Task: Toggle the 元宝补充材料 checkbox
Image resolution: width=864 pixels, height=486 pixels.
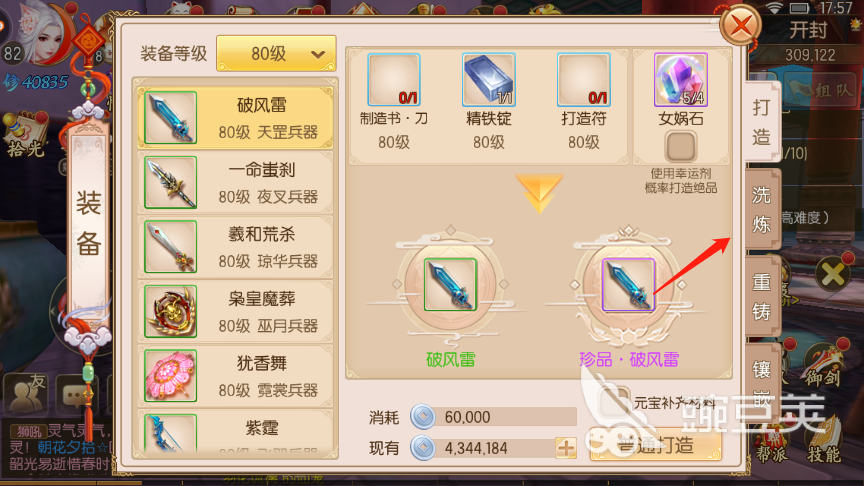Action: click(x=615, y=402)
